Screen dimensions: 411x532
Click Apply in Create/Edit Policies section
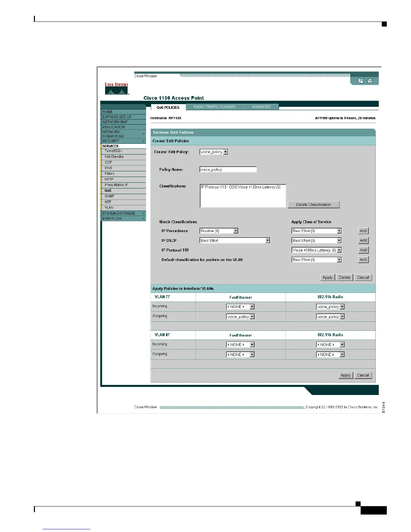(x=327, y=277)
